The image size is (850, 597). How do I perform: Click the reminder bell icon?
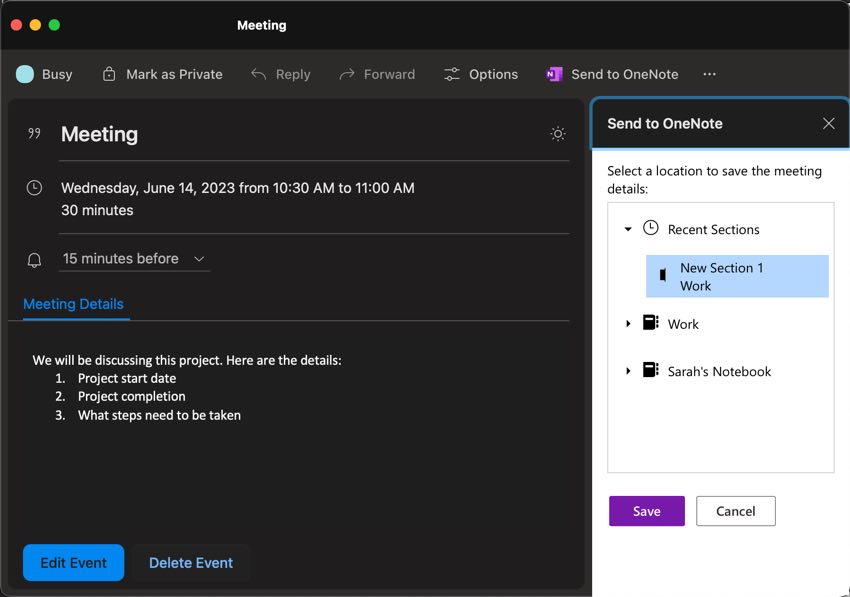click(33, 259)
